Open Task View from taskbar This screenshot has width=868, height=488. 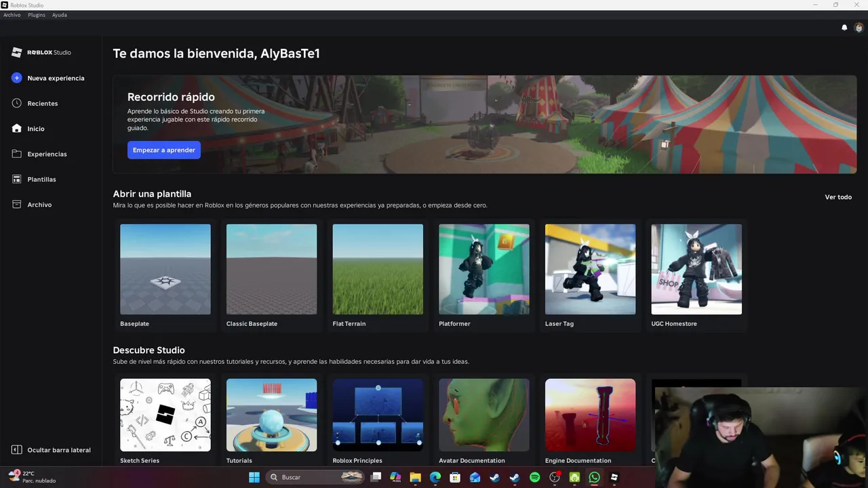click(376, 477)
